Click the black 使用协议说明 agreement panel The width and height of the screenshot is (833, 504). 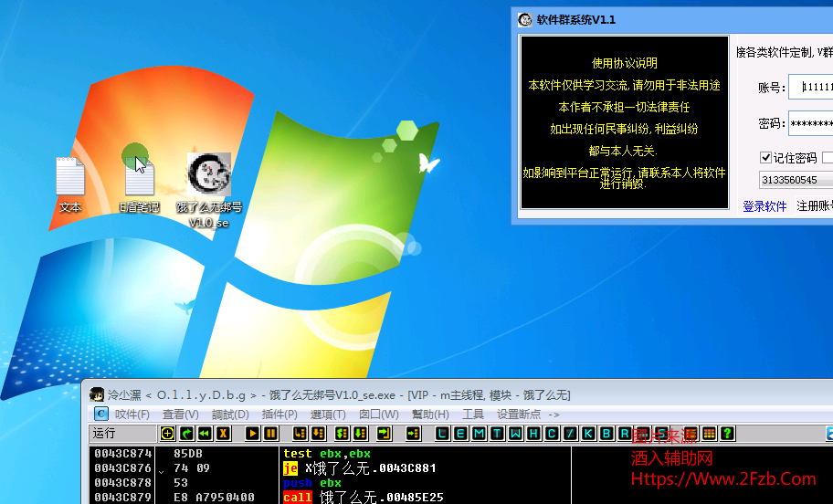624,122
